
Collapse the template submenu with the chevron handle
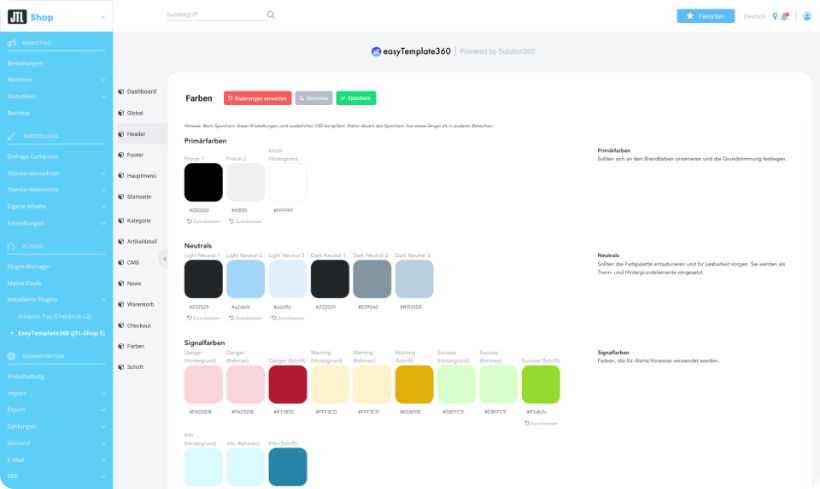tap(164, 258)
